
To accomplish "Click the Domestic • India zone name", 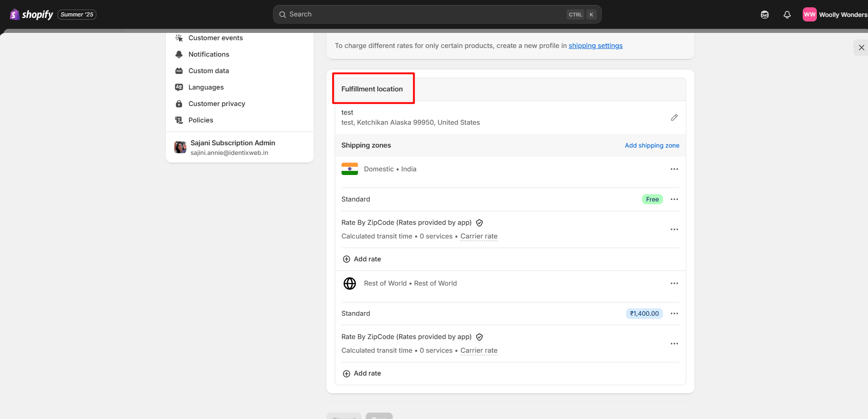I will click(390, 169).
